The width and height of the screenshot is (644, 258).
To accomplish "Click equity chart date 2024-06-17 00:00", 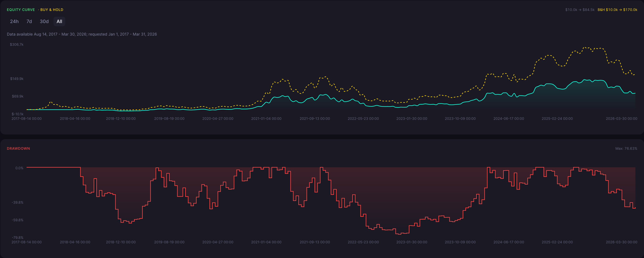I will coord(509,119).
